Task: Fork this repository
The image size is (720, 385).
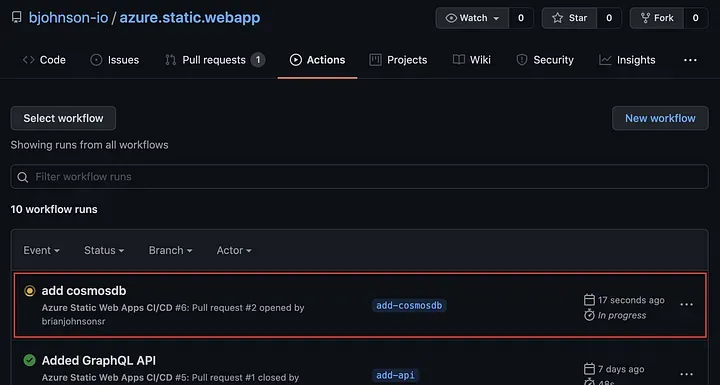Action: tap(657, 18)
